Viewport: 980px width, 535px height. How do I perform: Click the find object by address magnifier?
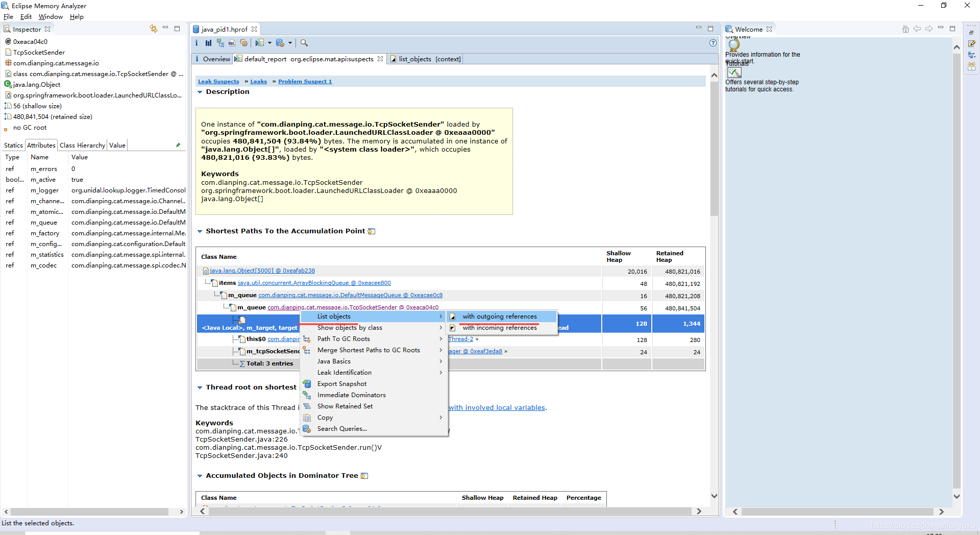(304, 43)
